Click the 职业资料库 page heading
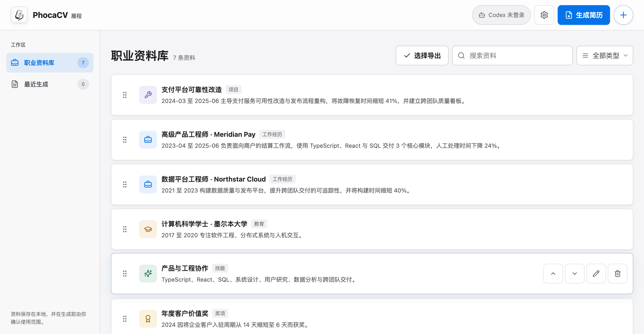The height and width of the screenshot is (334, 644). (x=140, y=56)
